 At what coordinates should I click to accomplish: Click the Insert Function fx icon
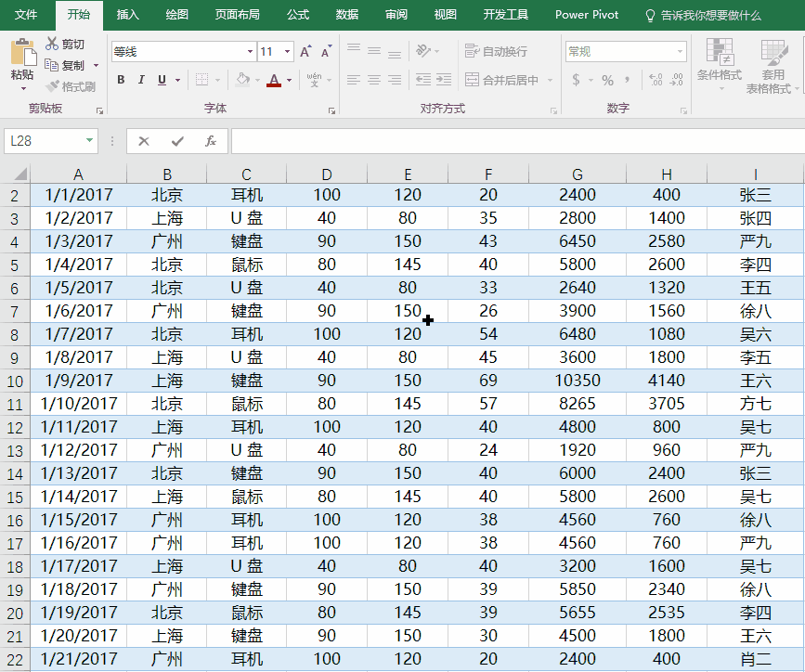pyautogui.click(x=211, y=141)
